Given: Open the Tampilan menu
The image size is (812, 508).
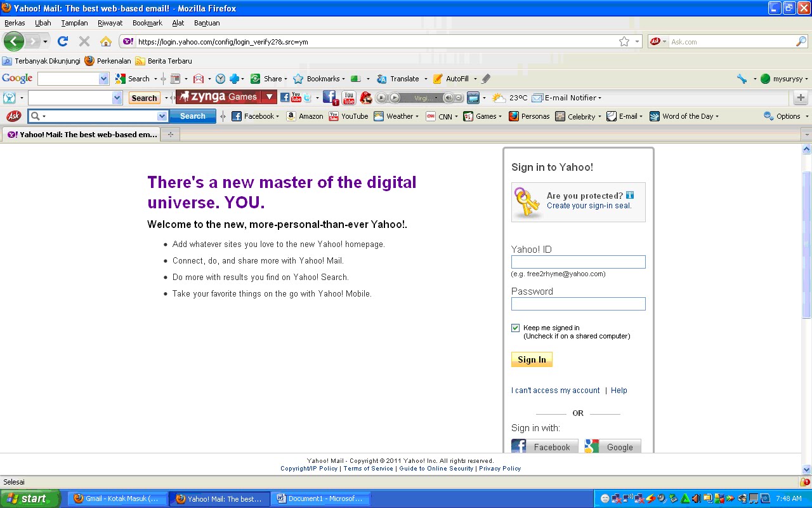Looking at the screenshot, I should pyautogui.click(x=74, y=23).
